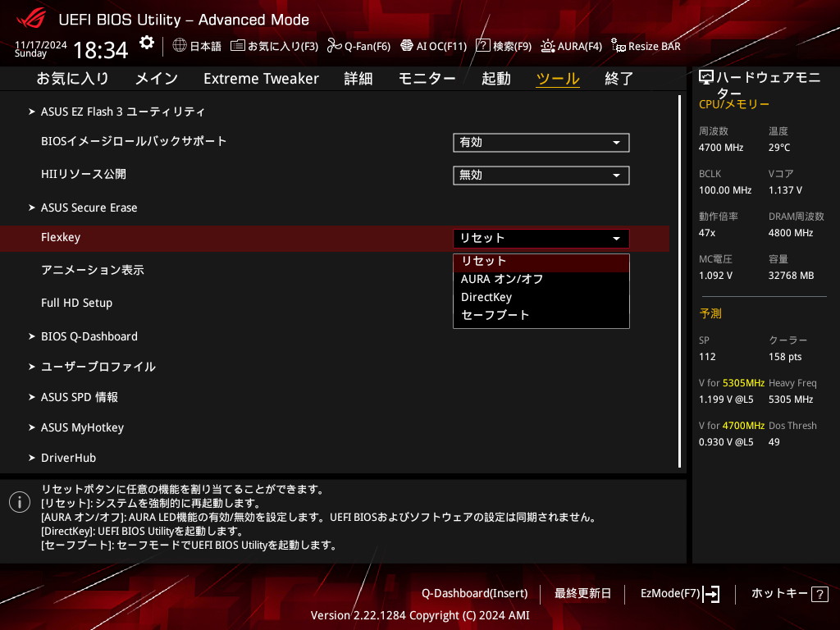
Task: Open the 終了 tab
Action: 619,79
